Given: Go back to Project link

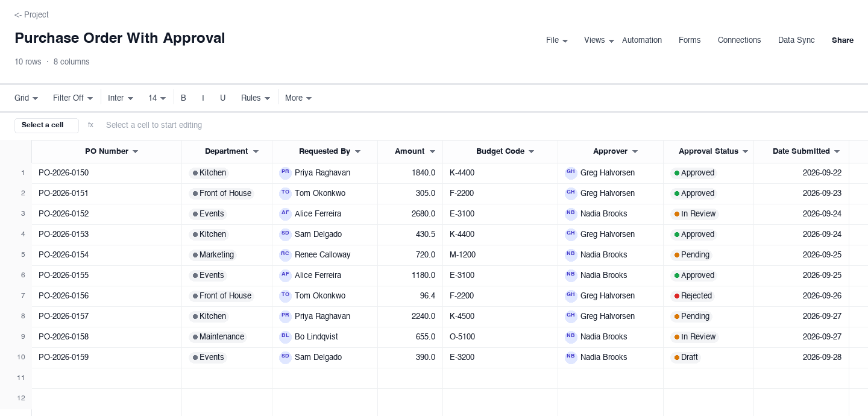Looking at the screenshot, I should point(31,14).
